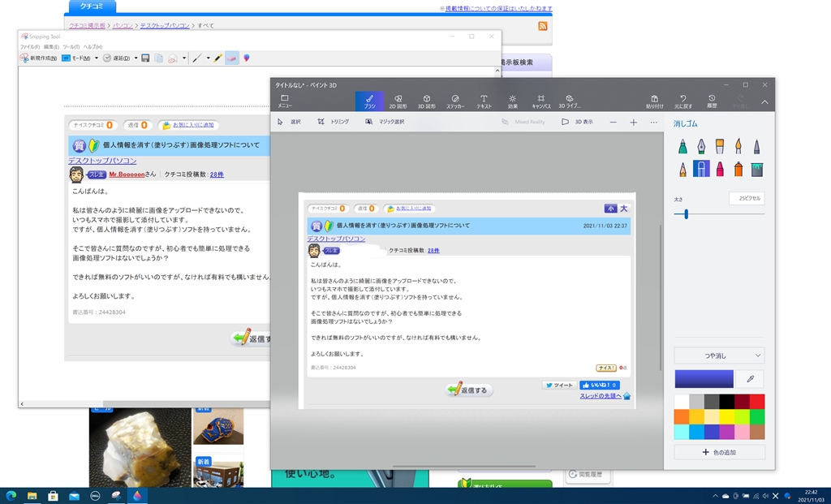Click the user link Mr.Boooooon
Screen dimensions: 831x504
tap(127, 174)
